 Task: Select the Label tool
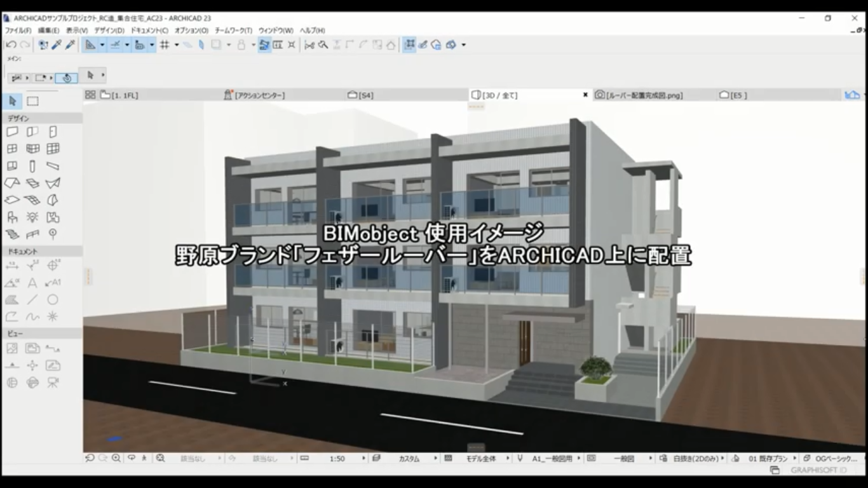pos(53,282)
